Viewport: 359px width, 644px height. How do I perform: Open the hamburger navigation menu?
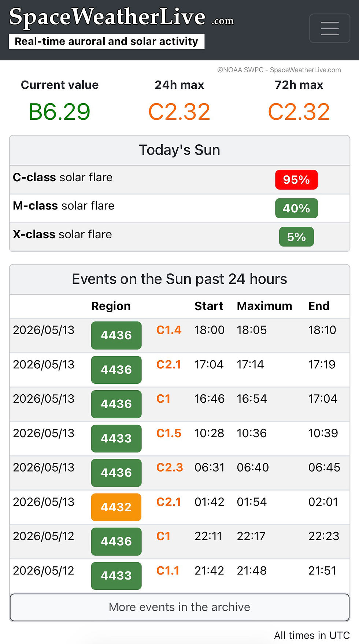[330, 28]
